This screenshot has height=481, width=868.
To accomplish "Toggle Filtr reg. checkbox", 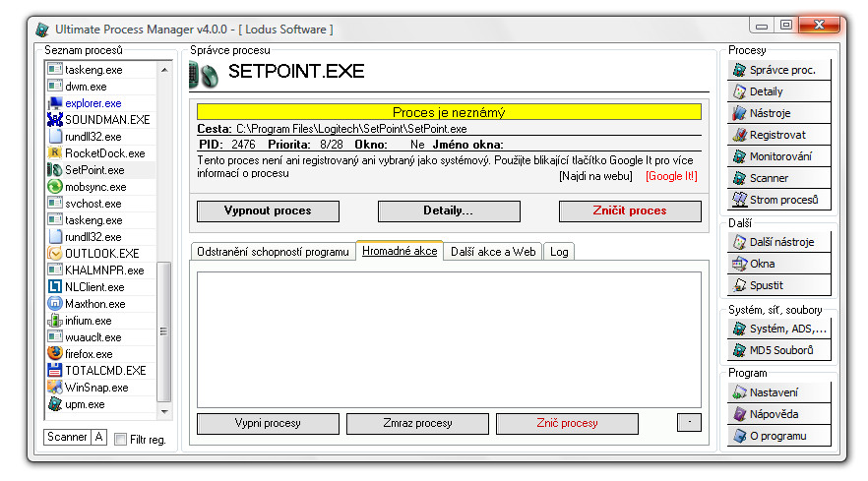I will [x=120, y=439].
